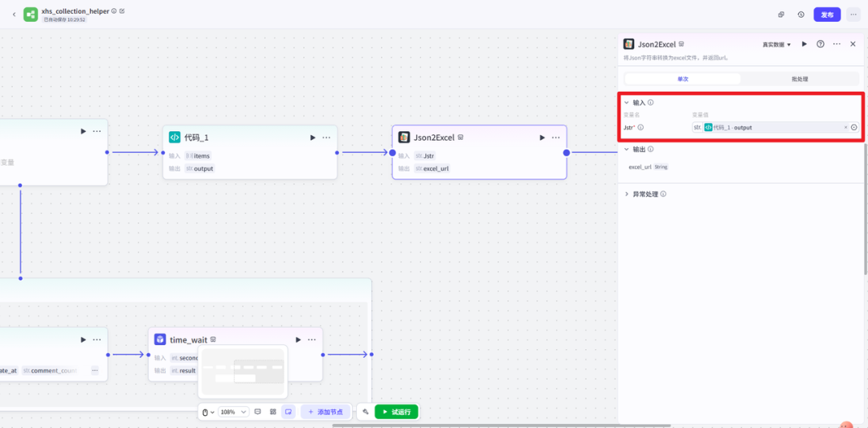Select the 单次 tab
Image resolution: width=868 pixels, height=428 pixels.
coord(682,79)
